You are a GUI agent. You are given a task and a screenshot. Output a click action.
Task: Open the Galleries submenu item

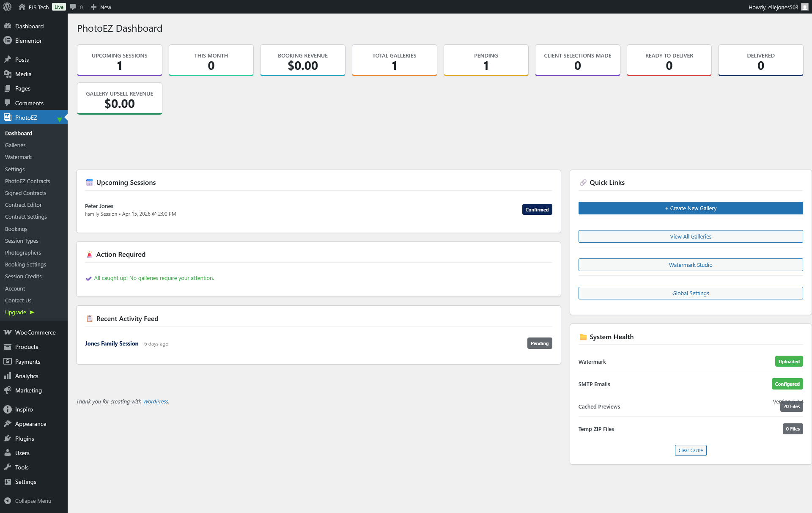coord(15,145)
